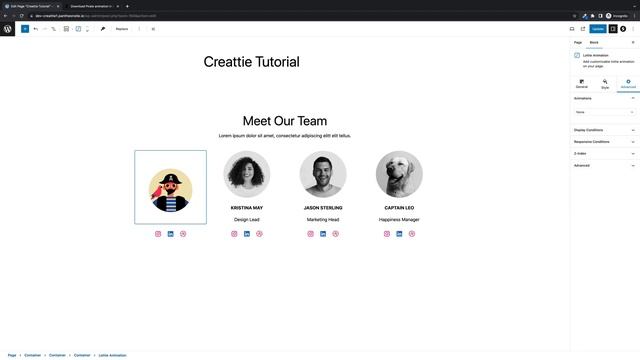The width and height of the screenshot is (640, 360).
Task: Click Kristina May's profile photo
Action: 247,174
